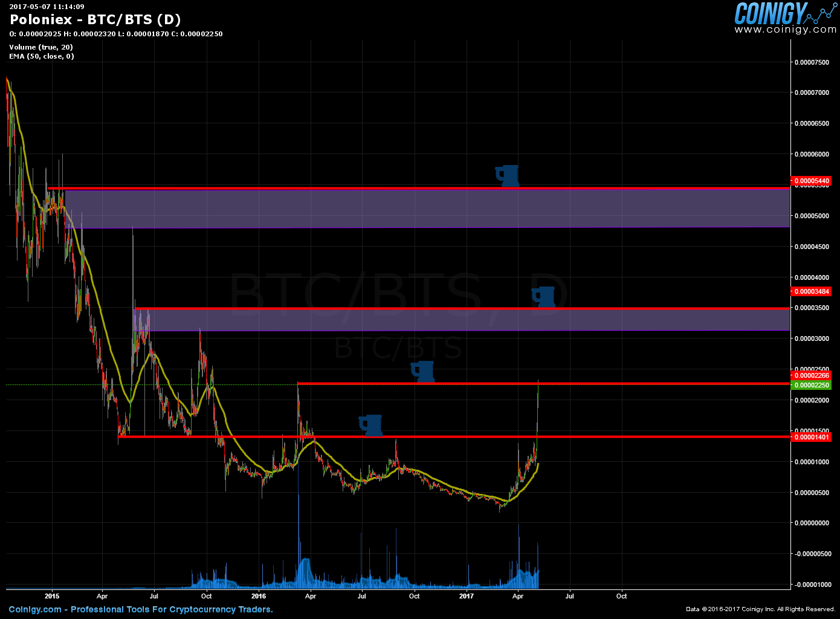This screenshot has height=619, width=840.
Task: Click the 0.00000000 price axis label
Action: [811, 523]
